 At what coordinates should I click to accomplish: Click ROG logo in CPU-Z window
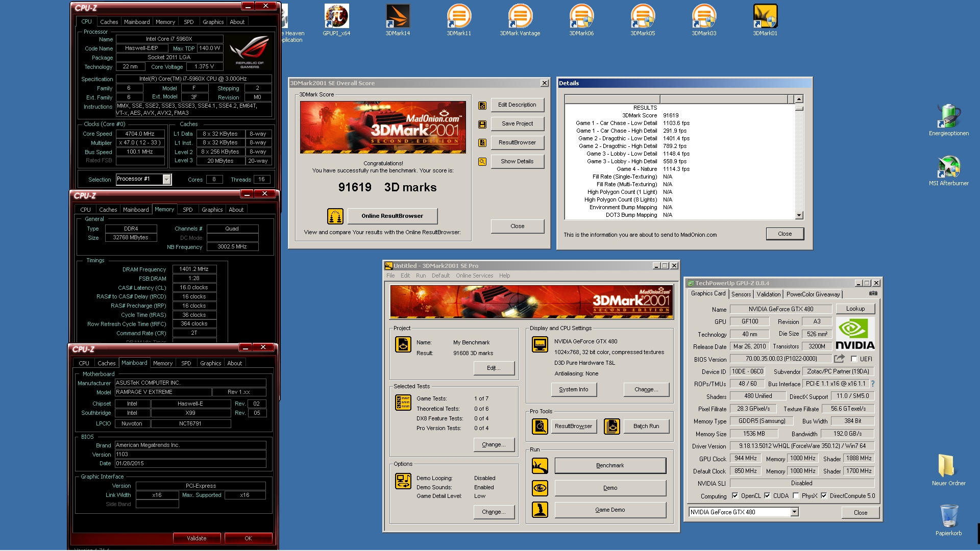point(249,52)
